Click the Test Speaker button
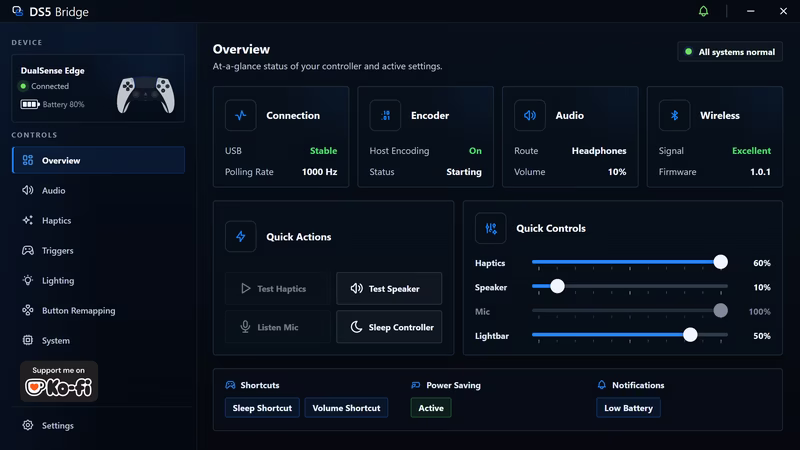The width and height of the screenshot is (800, 450). tap(389, 289)
